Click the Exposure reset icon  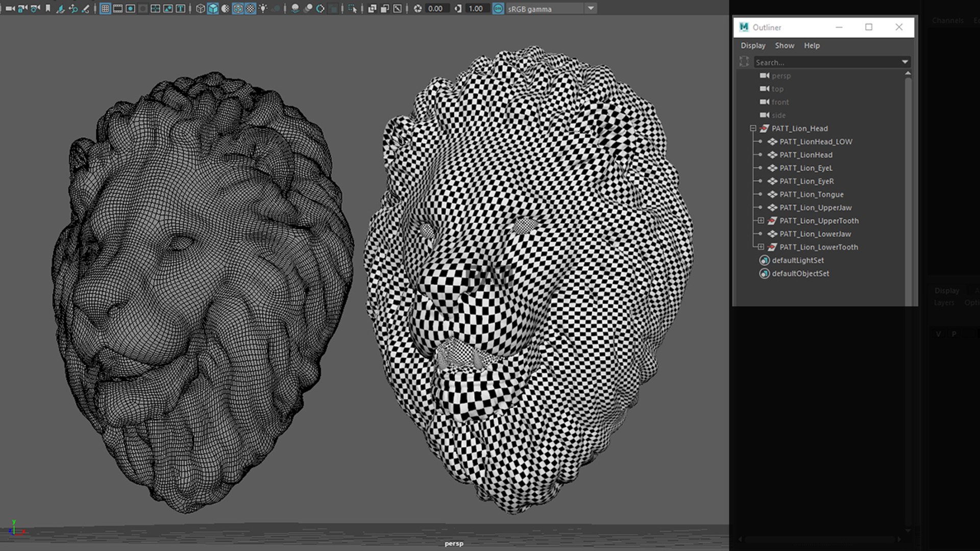[x=418, y=9]
